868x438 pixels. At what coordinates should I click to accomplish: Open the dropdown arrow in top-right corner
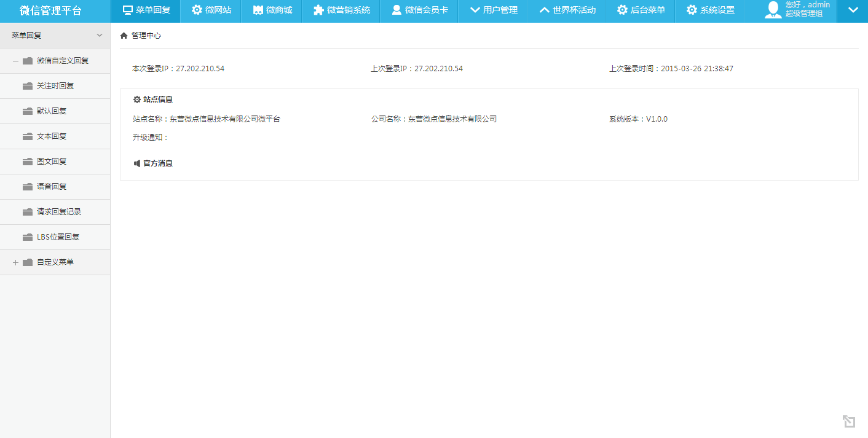pos(853,10)
